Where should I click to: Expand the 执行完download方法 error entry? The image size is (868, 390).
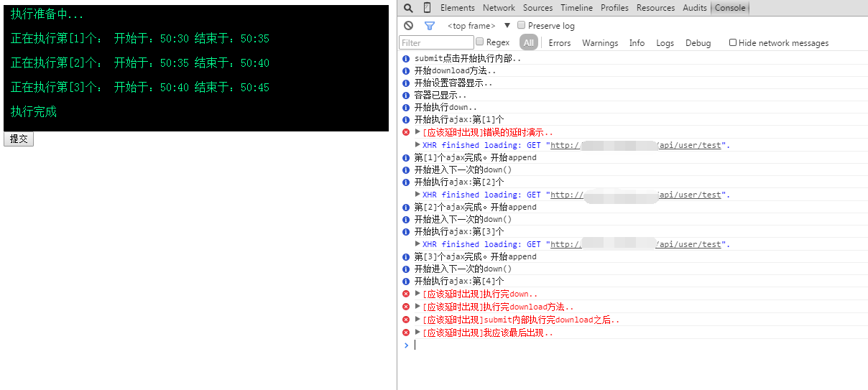pyautogui.click(x=418, y=307)
